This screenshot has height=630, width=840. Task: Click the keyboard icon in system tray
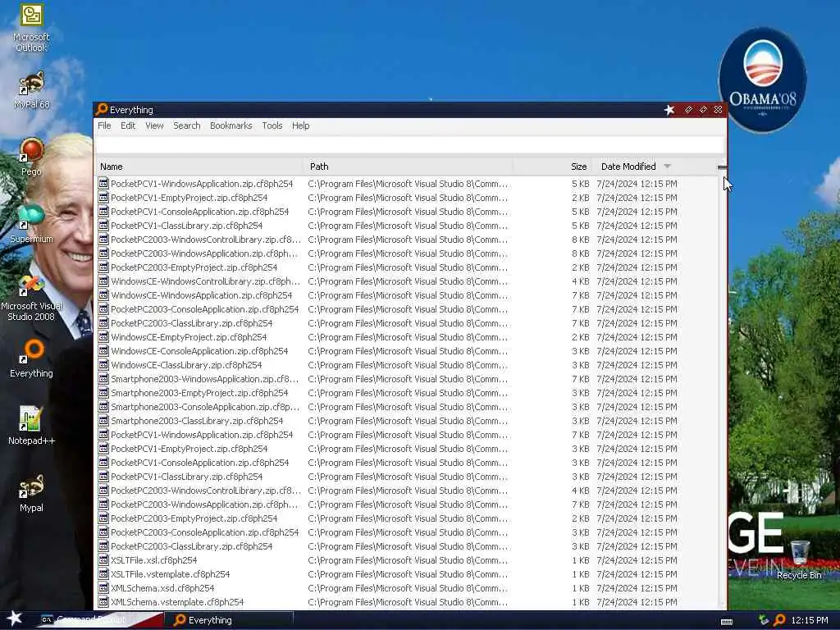click(x=727, y=622)
